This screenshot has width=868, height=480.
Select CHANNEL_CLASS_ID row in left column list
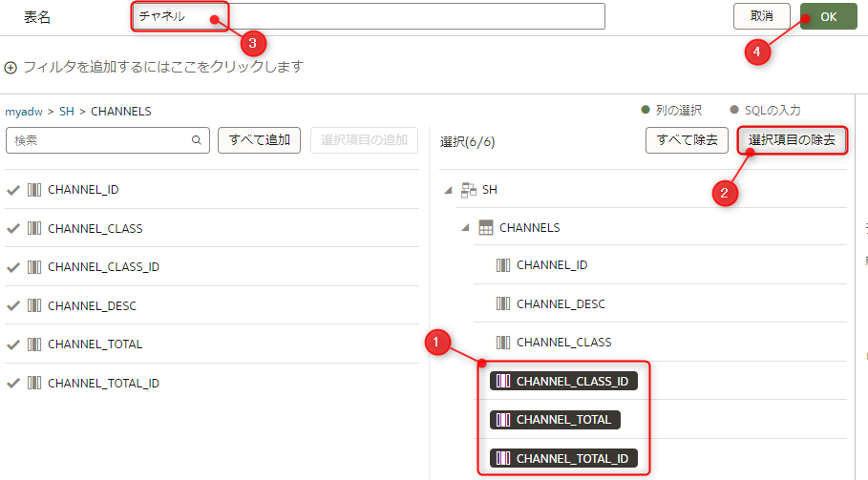(x=212, y=267)
